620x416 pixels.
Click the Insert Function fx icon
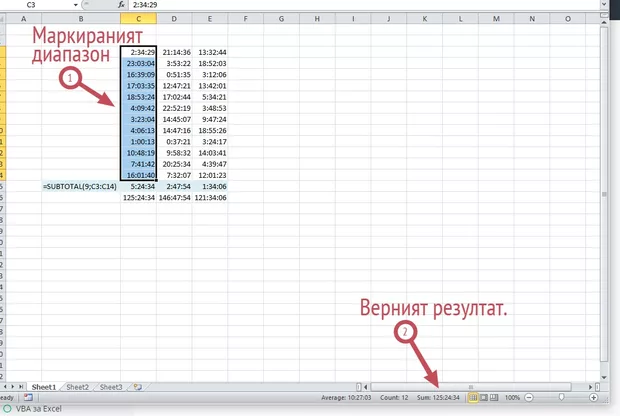click(x=121, y=5)
